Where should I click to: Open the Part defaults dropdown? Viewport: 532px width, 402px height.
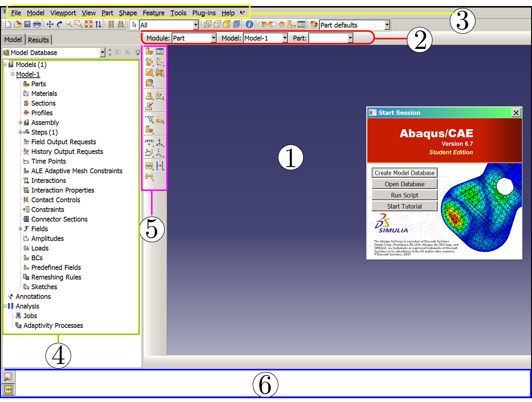click(354, 25)
